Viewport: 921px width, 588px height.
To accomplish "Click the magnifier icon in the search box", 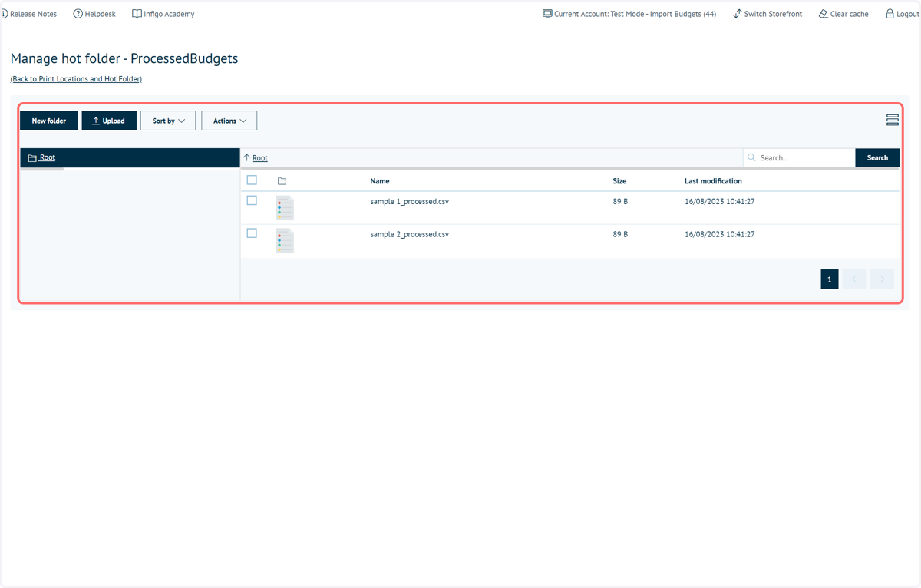I will [751, 157].
